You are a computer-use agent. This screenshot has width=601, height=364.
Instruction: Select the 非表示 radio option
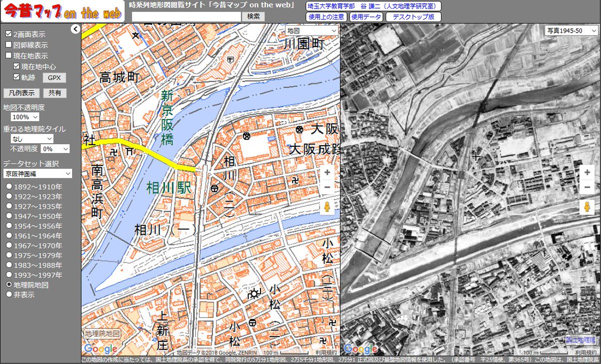9,294
